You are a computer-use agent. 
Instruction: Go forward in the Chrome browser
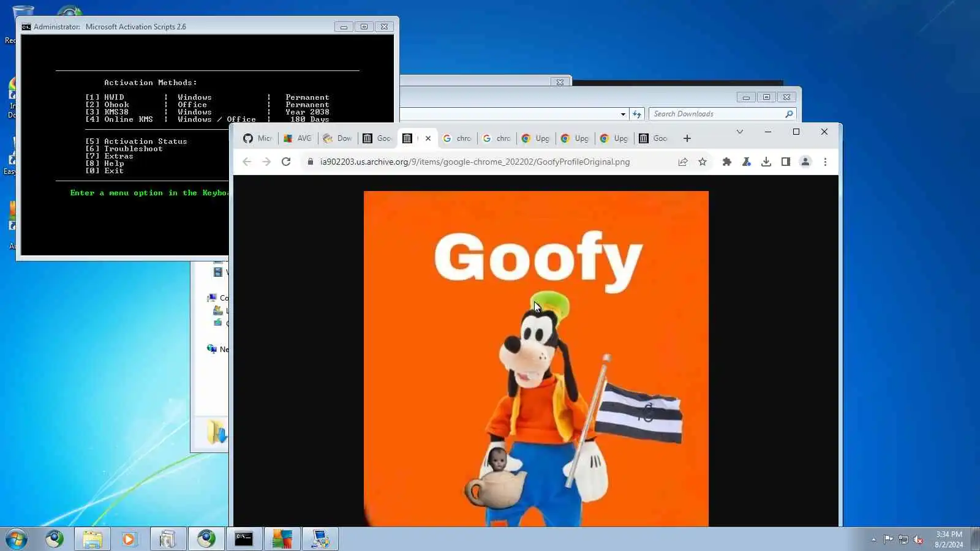point(266,162)
